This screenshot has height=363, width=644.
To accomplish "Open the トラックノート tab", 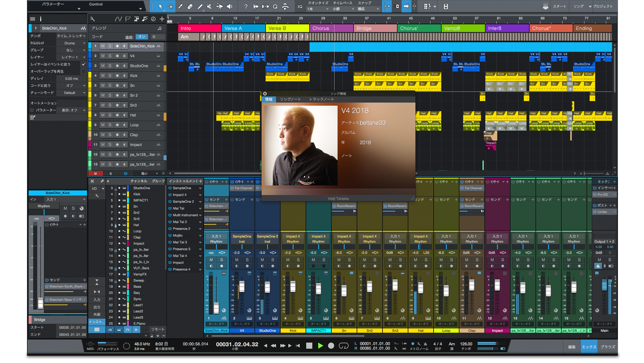I will coord(322,99).
